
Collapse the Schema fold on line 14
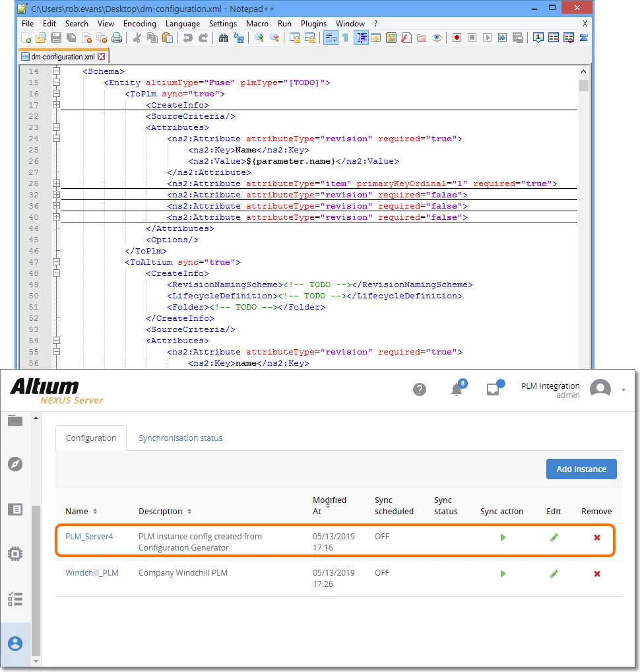(x=57, y=71)
